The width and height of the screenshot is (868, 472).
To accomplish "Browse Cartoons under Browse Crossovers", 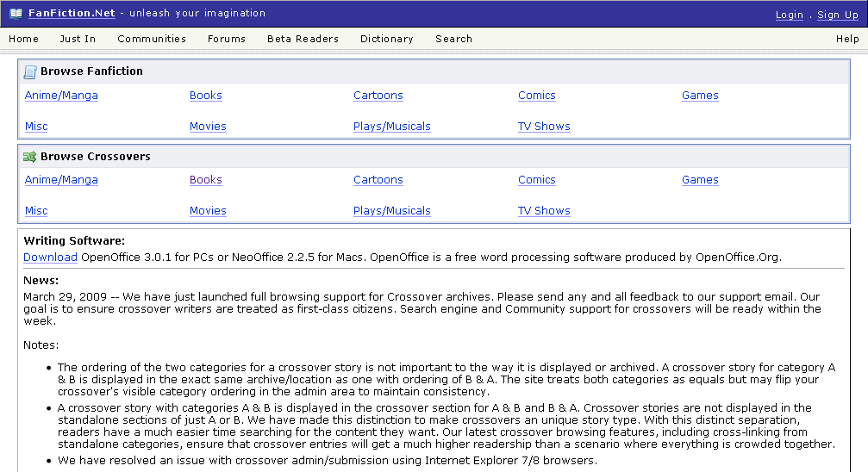I will click(378, 180).
